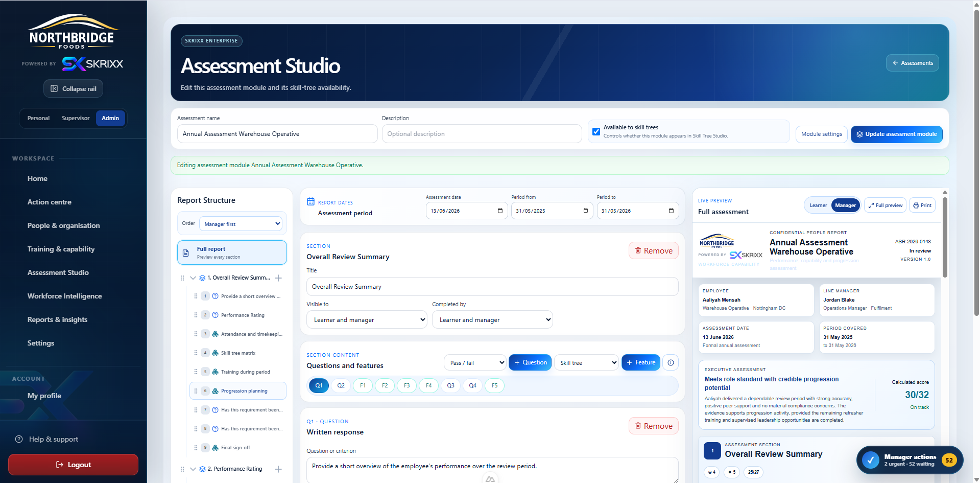Click drag handle for Training during period item

pyautogui.click(x=196, y=372)
